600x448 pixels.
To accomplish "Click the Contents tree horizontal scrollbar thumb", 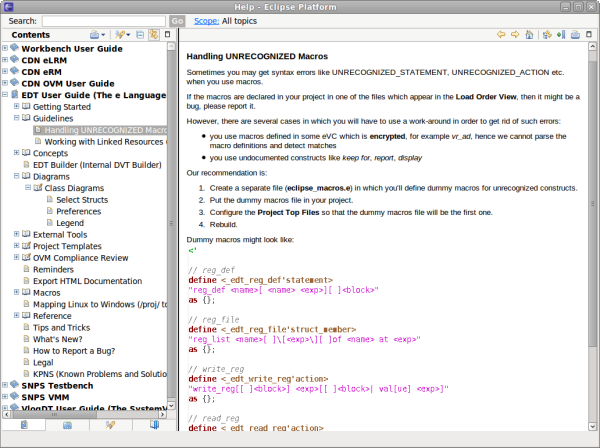I will 54,414.
